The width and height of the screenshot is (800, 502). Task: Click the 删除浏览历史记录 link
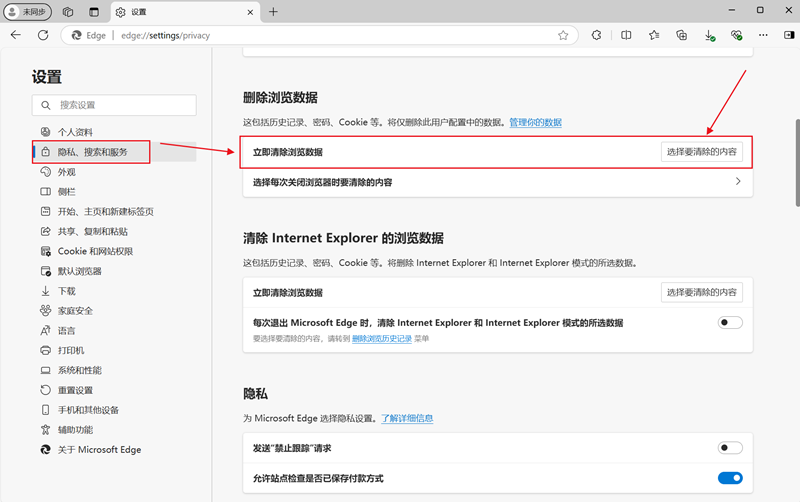[x=382, y=339]
